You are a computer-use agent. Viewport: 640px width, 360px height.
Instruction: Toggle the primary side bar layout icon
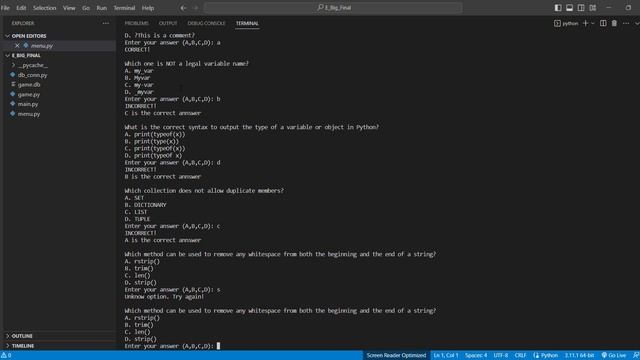pyautogui.click(x=558, y=8)
